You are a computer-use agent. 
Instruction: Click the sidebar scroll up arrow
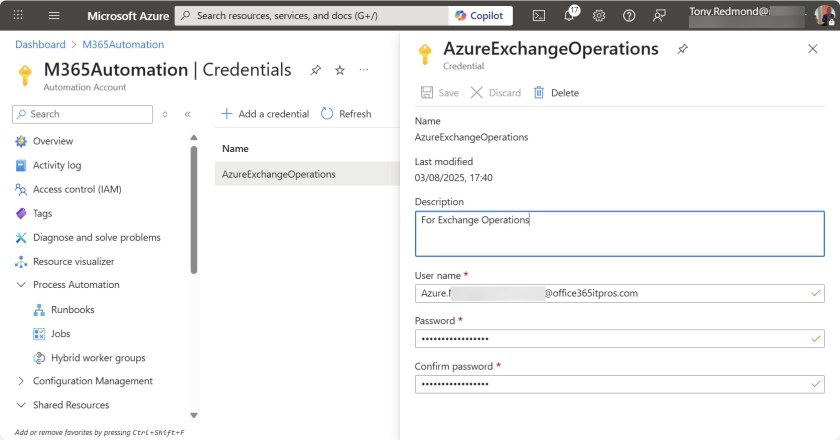(x=194, y=138)
